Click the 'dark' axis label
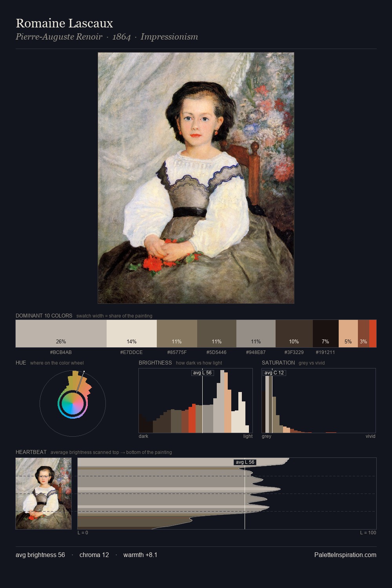 coord(143,436)
